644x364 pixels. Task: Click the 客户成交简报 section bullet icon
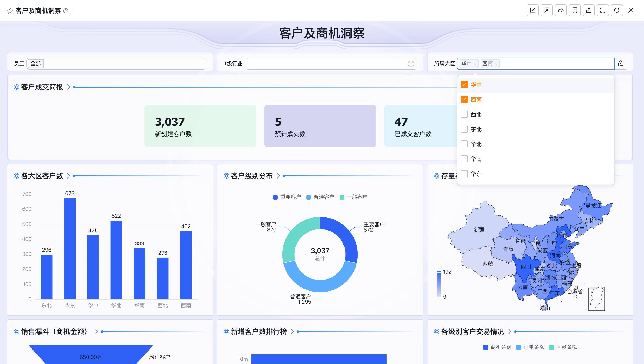(16, 87)
